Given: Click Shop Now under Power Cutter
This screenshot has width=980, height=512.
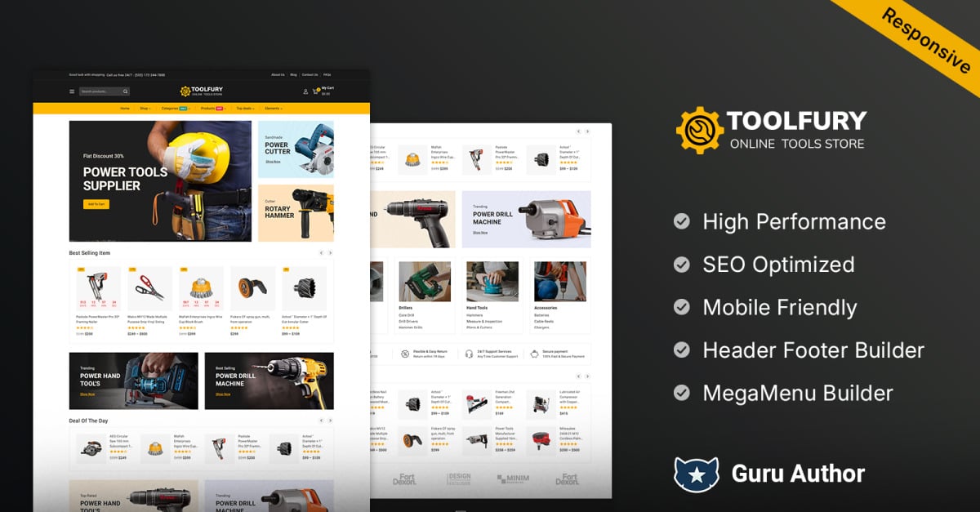Looking at the screenshot, I should point(273,162).
